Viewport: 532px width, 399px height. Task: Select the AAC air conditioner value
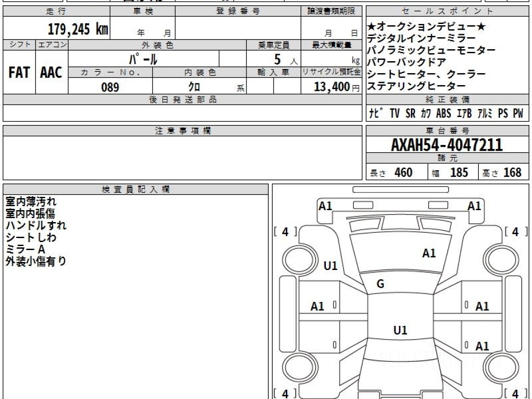(51, 73)
